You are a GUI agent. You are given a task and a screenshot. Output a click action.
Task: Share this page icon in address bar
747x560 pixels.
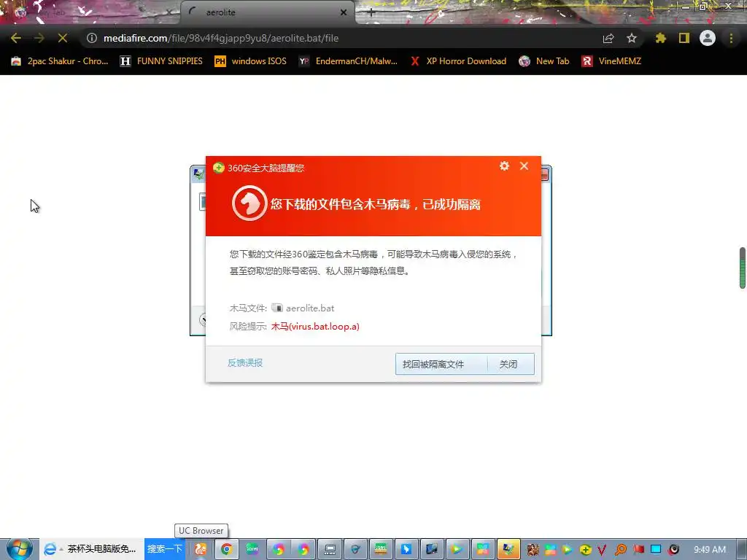pos(608,38)
